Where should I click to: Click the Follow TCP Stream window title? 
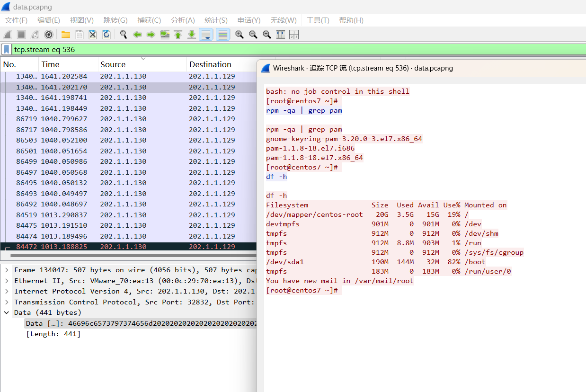(x=363, y=68)
